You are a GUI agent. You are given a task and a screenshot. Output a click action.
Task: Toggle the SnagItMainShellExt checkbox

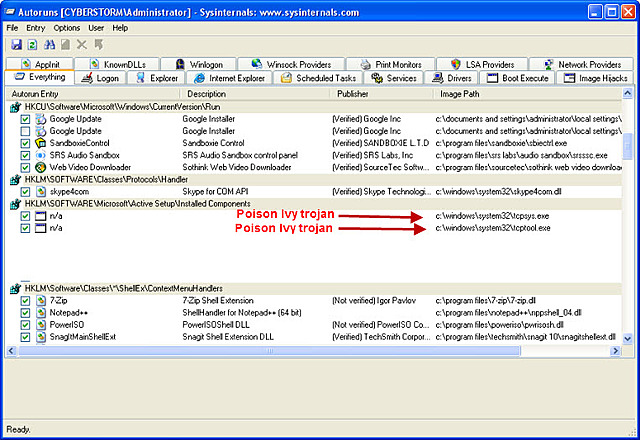pos(25,337)
